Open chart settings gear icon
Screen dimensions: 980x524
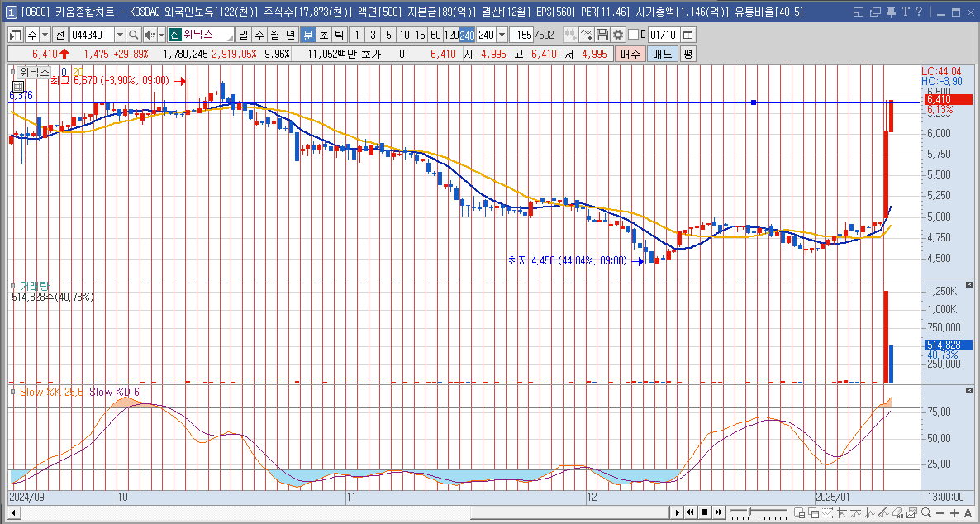pyautogui.click(x=617, y=35)
